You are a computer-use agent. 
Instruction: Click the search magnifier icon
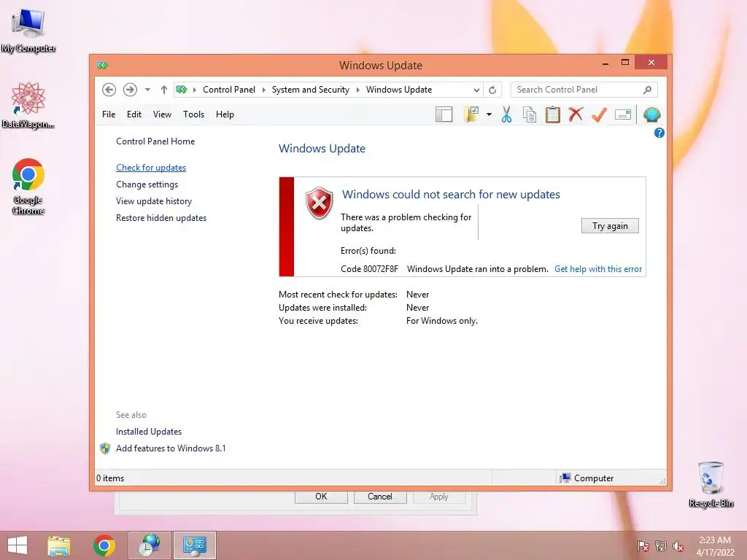(x=648, y=90)
